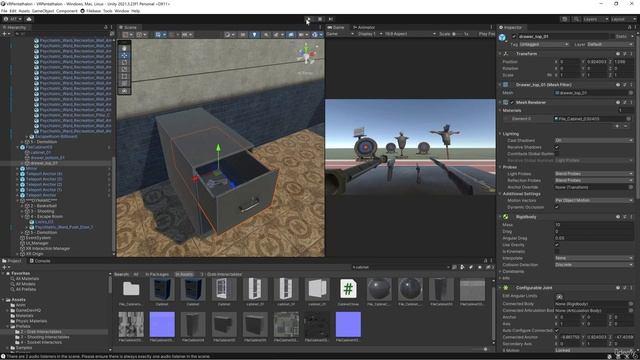Open the Layers dropdown in top bar
Viewport: 640px width, 360px height.
pyautogui.click(x=596, y=19)
